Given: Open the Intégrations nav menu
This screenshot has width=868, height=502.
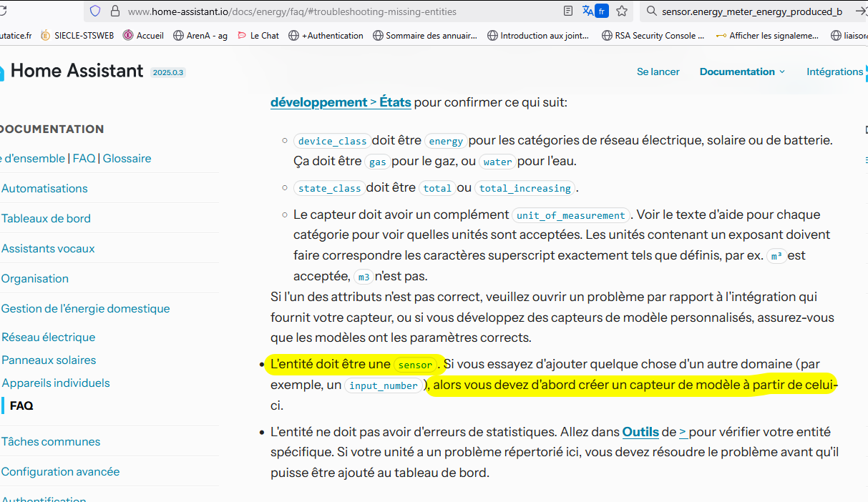Looking at the screenshot, I should tap(834, 72).
